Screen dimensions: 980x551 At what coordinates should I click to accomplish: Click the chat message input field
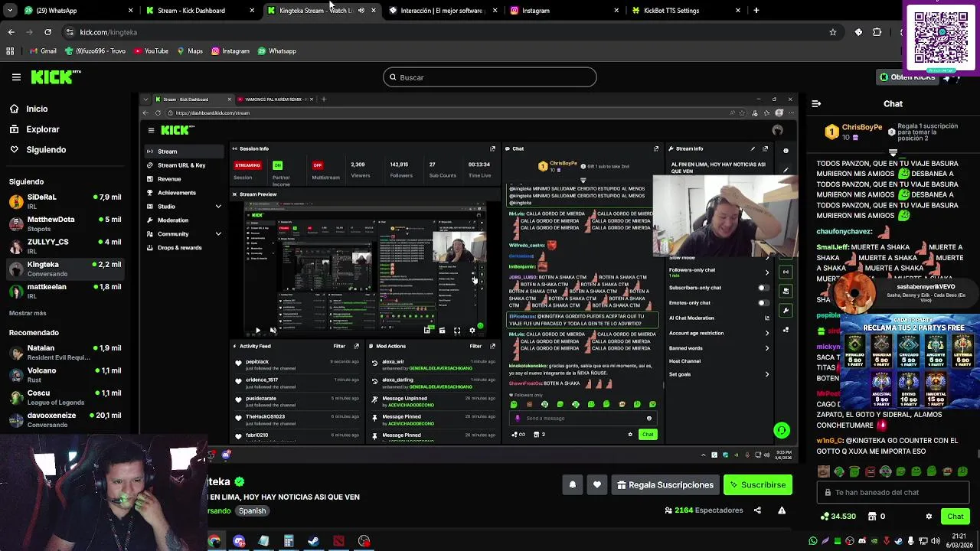click(x=892, y=492)
